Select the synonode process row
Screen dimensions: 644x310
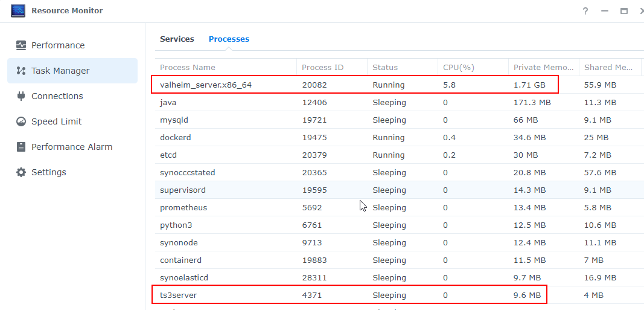[400, 242]
